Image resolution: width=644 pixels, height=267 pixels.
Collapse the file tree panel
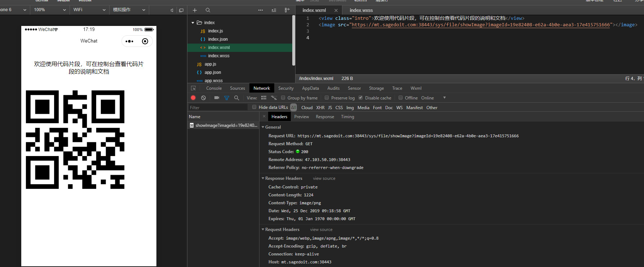[287, 10]
